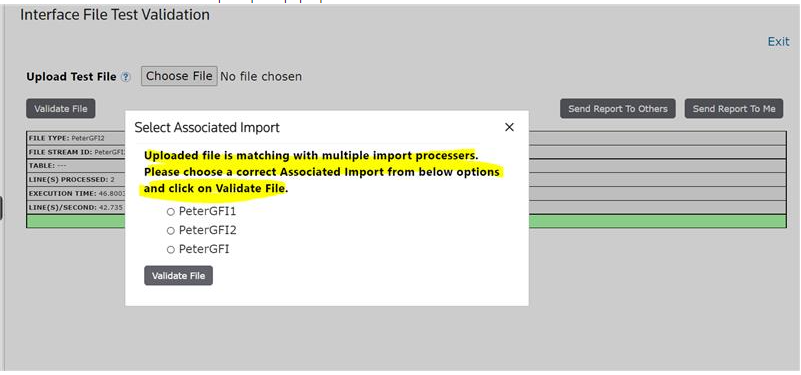Click the Interface File Test Validation heading
The height and width of the screenshot is (375, 801).
tap(115, 15)
